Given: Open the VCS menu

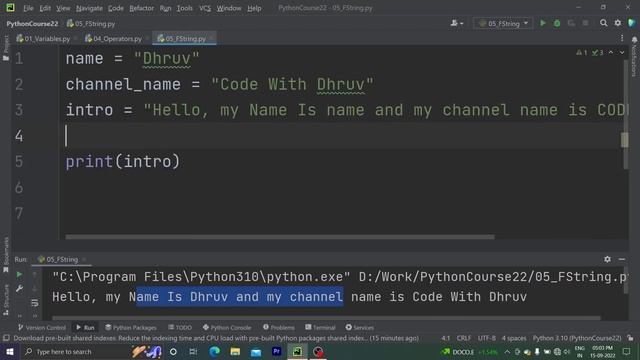Looking at the screenshot, I should 205,8.
